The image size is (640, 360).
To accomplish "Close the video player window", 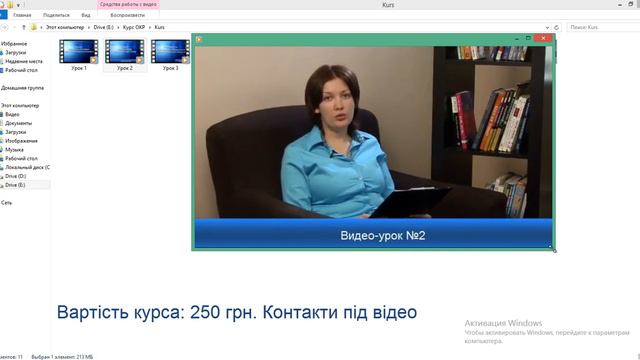I will 543,38.
